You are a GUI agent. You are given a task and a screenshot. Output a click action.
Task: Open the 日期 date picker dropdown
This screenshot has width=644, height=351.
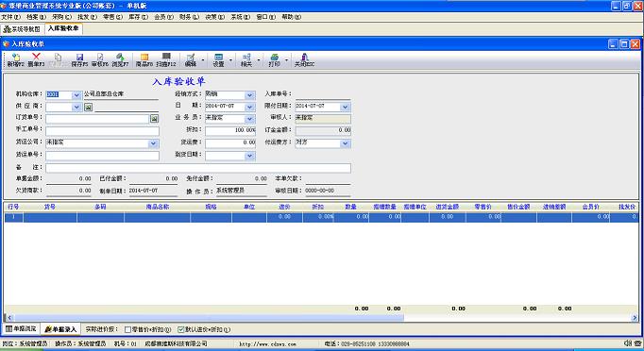coord(249,108)
